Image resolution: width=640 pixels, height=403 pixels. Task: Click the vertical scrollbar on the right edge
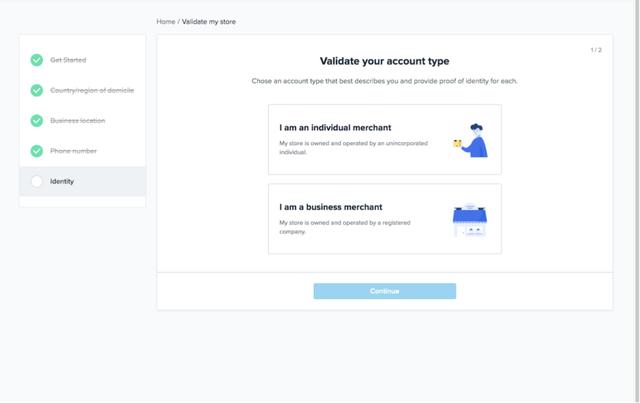tap(637, 201)
